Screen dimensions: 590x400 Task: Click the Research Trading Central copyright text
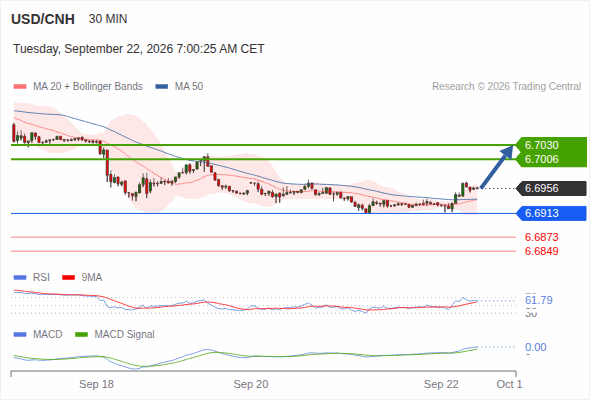click(x=506, y=87)
